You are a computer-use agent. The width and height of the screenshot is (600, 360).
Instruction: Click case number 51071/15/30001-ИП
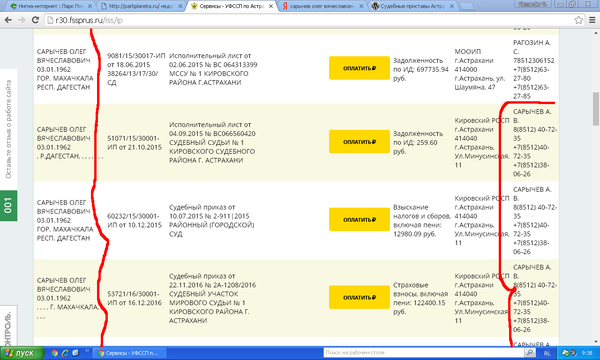[x=134, y=142]
